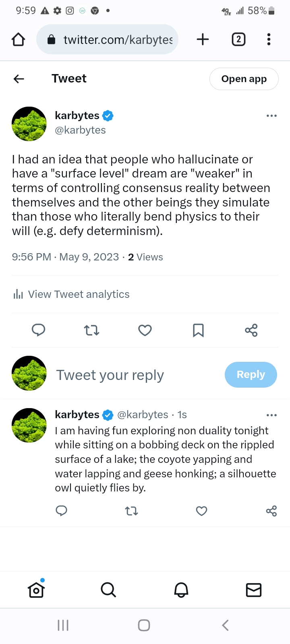Like the non duality reply tweet
Viewport: 290px width, 644px height.
[201, 511]
